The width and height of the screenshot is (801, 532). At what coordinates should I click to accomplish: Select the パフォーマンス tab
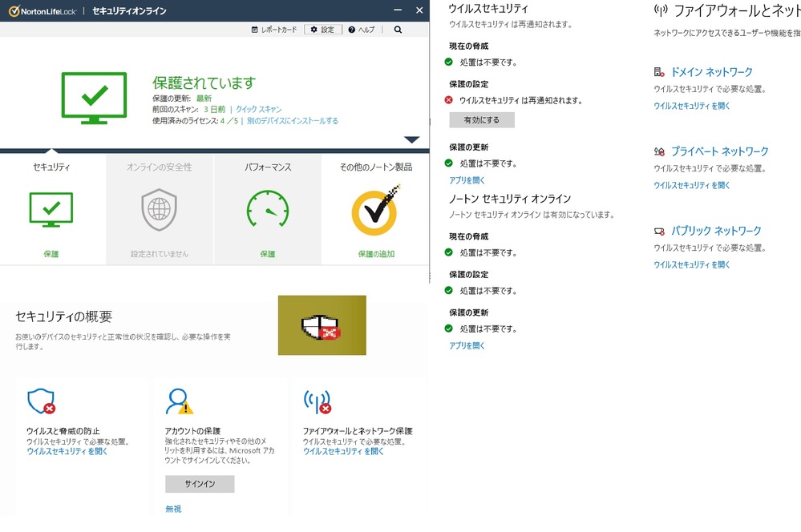pyautogui.click(x=268, y=167)
